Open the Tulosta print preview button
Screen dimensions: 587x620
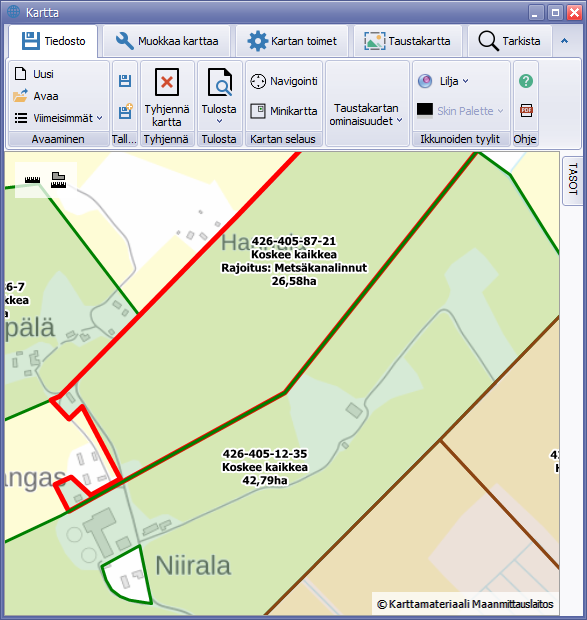[x=219, y=92]
